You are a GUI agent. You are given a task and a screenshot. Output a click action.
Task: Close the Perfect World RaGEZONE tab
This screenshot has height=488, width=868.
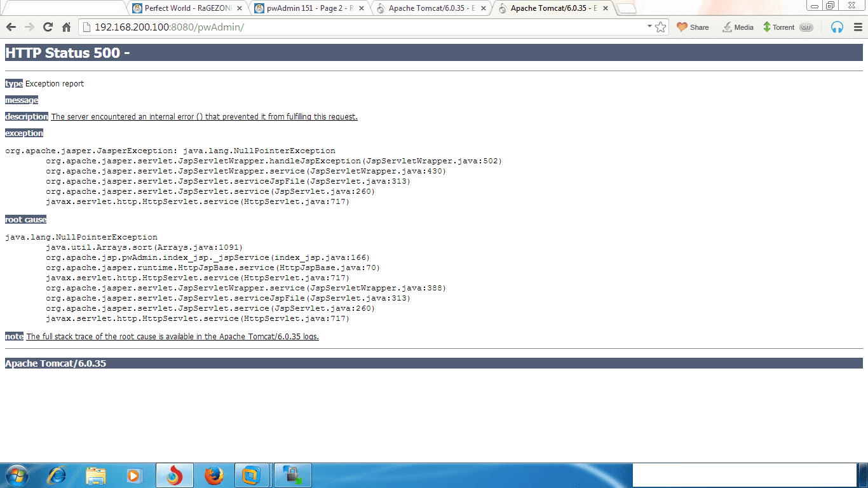[x=239, y=9]
